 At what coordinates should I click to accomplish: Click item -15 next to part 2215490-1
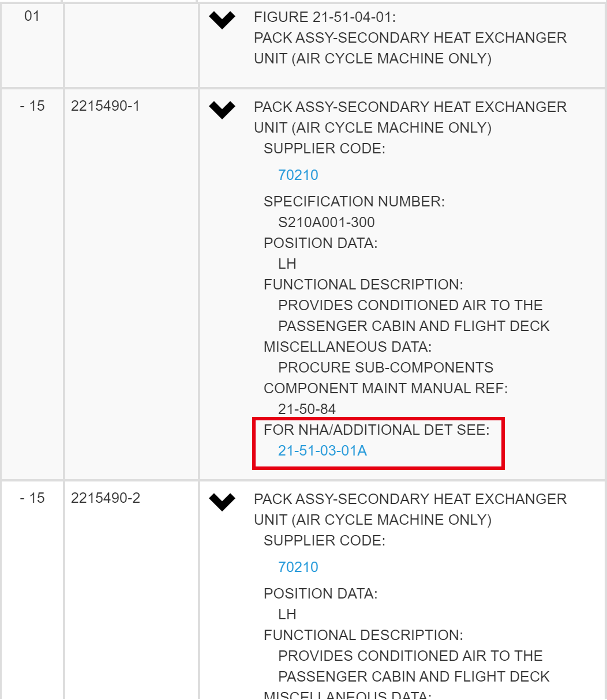[32, 106]
